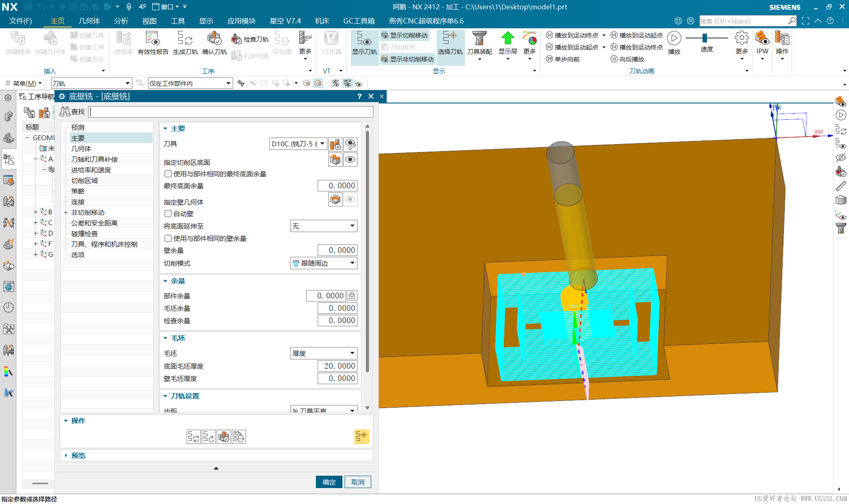849x504 pixels.
Task: Click the yellow Select Tool Path button
Action: [361, 437]
